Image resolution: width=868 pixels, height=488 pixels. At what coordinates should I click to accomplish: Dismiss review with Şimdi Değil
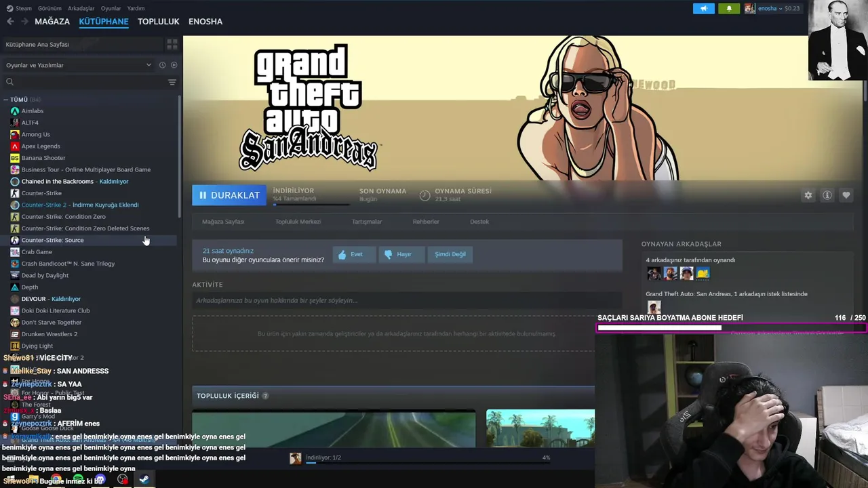pyautogui.click(x=450, y=254)
